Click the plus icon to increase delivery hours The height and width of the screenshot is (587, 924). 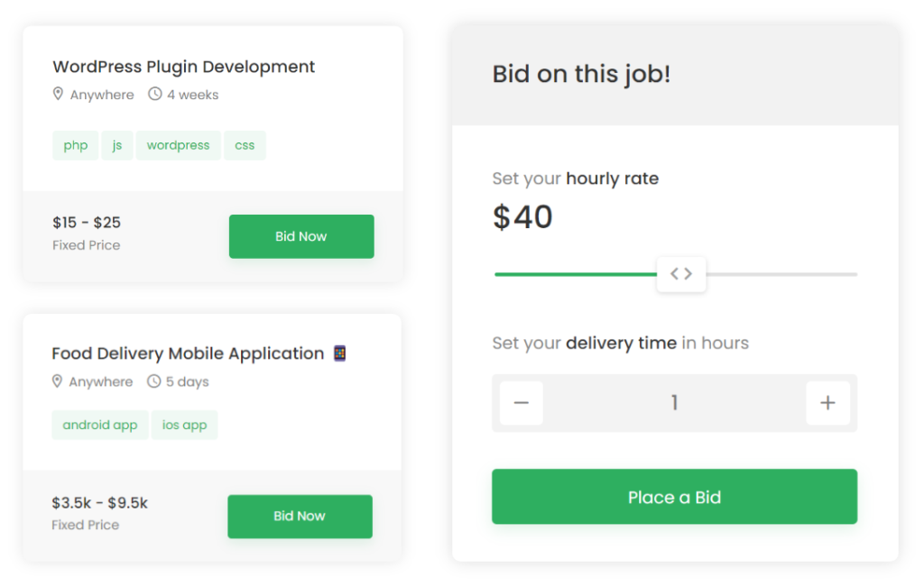click(828, 403)
